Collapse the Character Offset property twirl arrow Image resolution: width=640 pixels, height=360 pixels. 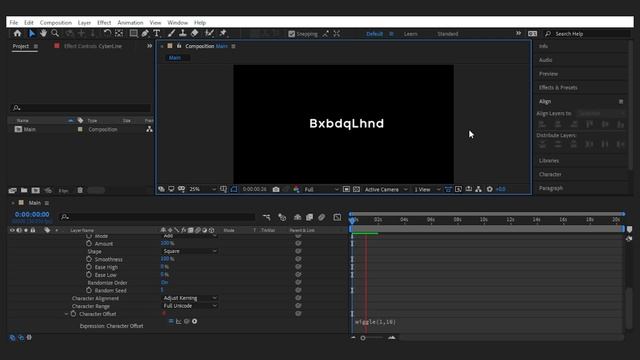66,314
